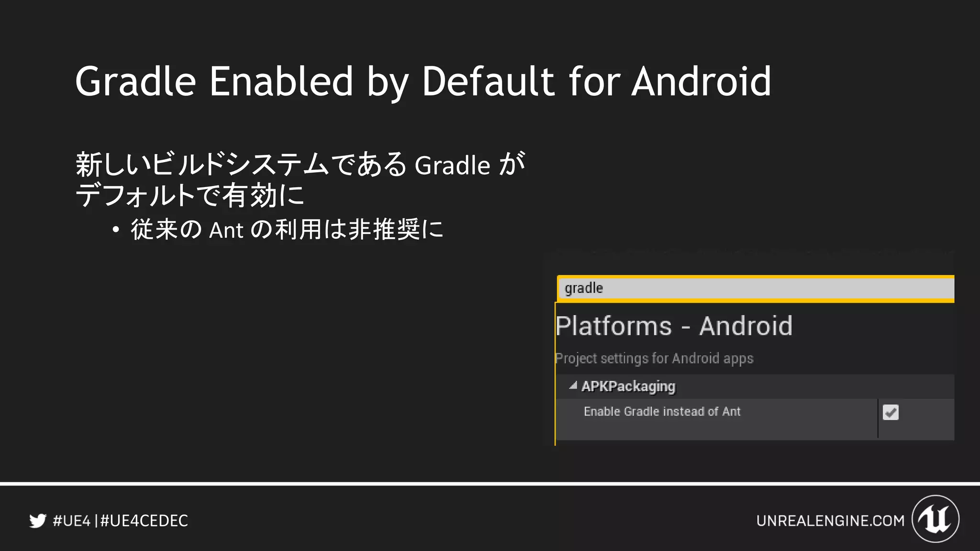Click the 'Enable Gradle instead of Ant' label

click(662, 411)
